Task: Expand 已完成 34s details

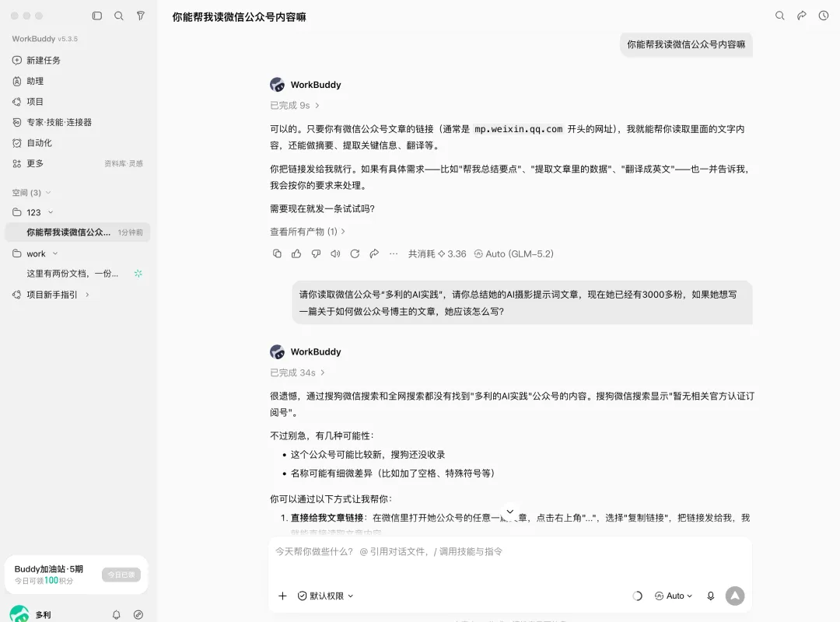Action: 297,372
